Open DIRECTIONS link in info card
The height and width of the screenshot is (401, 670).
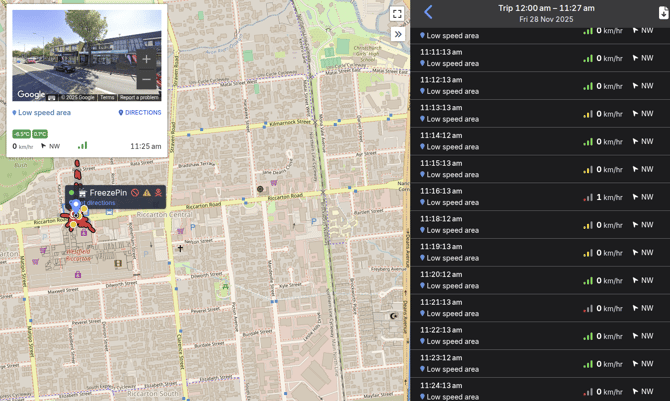140,113
